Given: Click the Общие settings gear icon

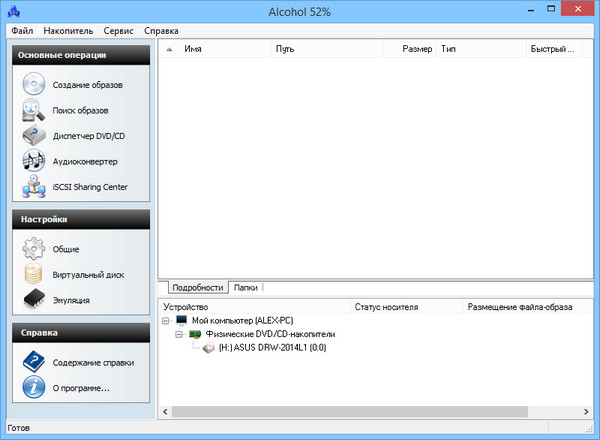Looking at the screenshot, I should [x=34, y=248].
